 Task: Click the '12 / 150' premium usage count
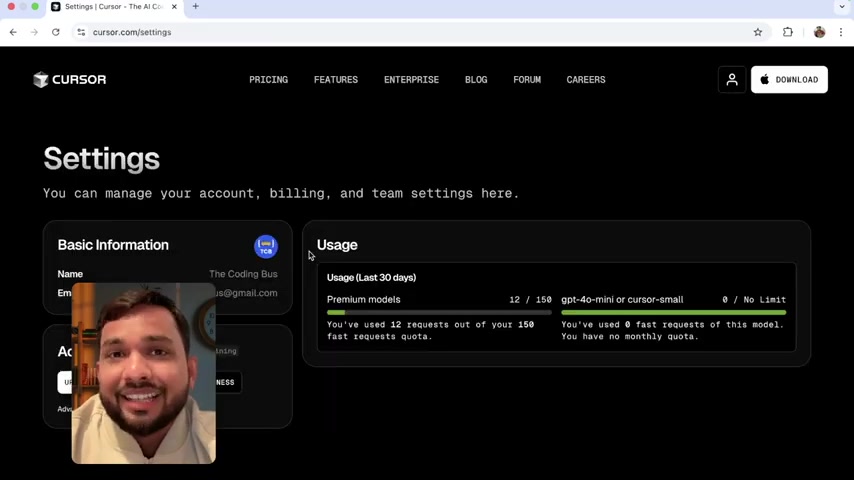pyautogui.click(x=530, y=300)
